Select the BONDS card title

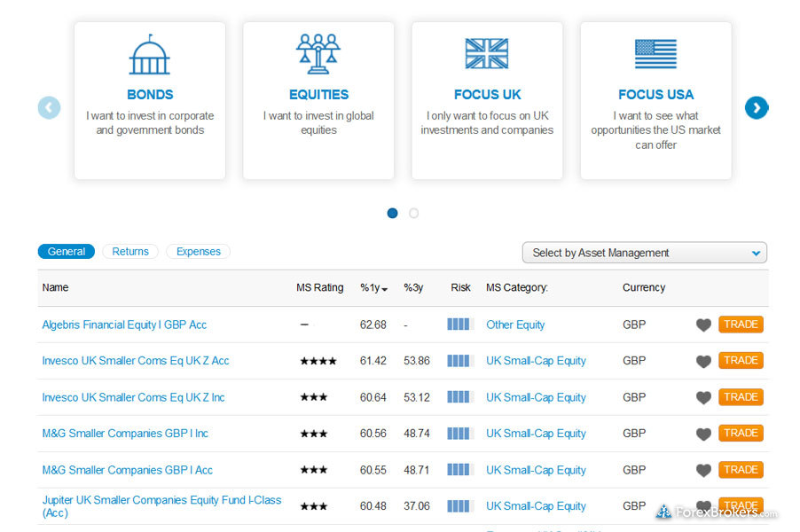click(150, 95)
